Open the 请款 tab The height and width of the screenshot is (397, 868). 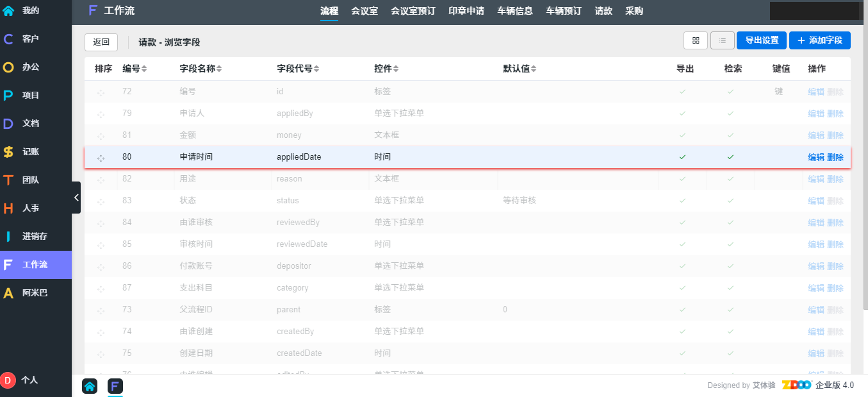pyautogui.click(x=603, y=11)
